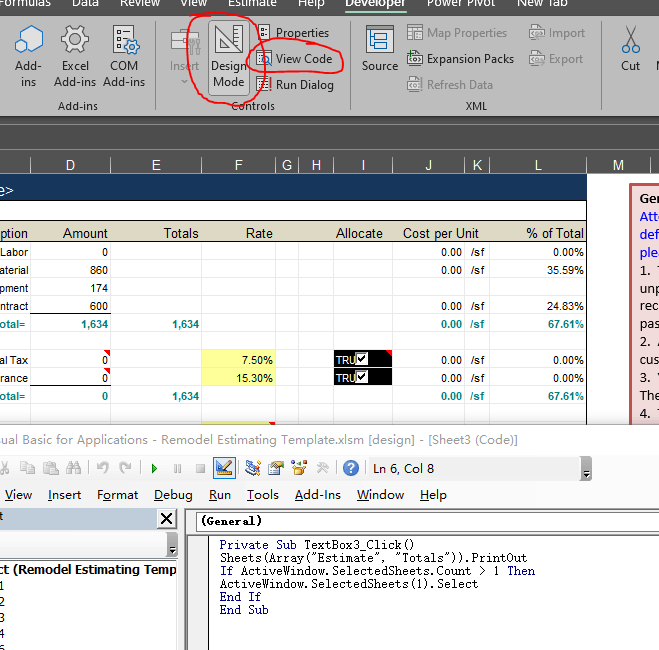Open the Add-Ins menu in VBA editor
Viewport: 659px width, 650px height.
pyautogui.click(x=318, y=495)
